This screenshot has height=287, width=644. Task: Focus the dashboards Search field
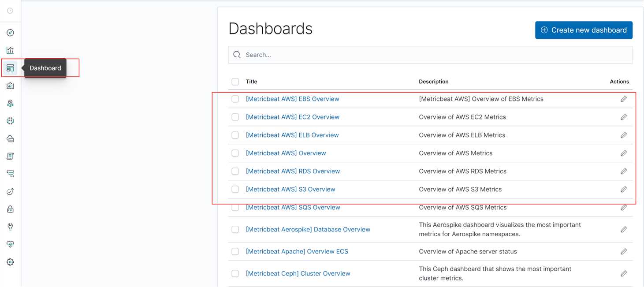(x=430, y=55)
